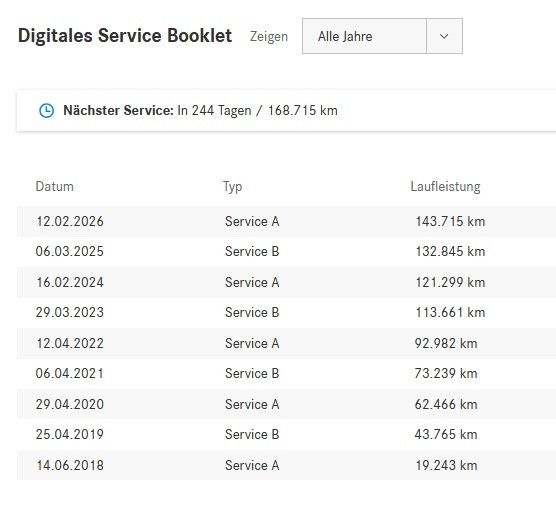Open the Alle Jahre dropdown arrow
The height and width of the screenshot is (516, 556).
pos(444,36)
